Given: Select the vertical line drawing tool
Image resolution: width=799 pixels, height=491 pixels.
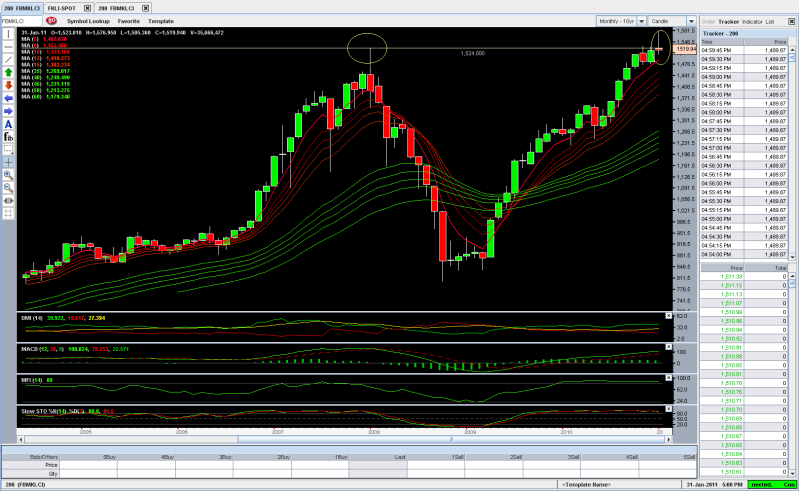Looking at the screenshot, I should pyautogui.click(x=8, y=34).
